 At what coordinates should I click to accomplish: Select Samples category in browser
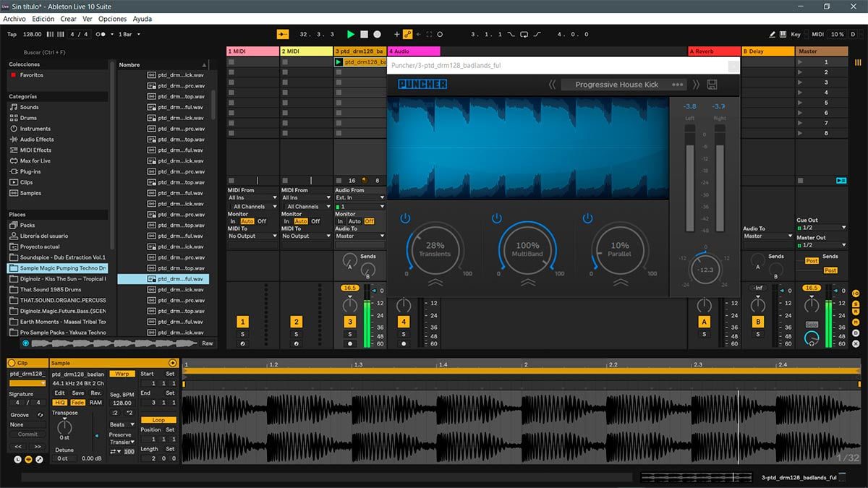pos(30,193)
